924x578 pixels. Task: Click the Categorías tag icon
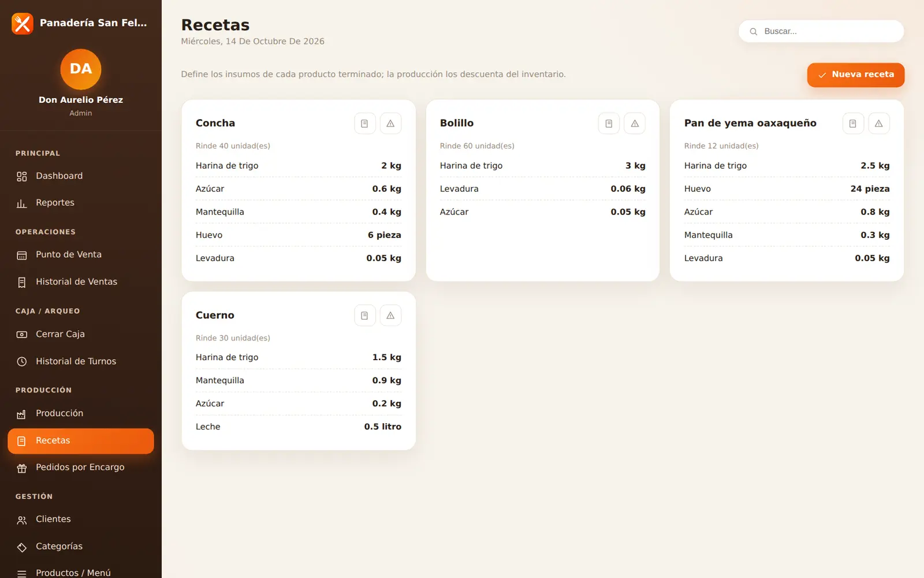(22, 547)
